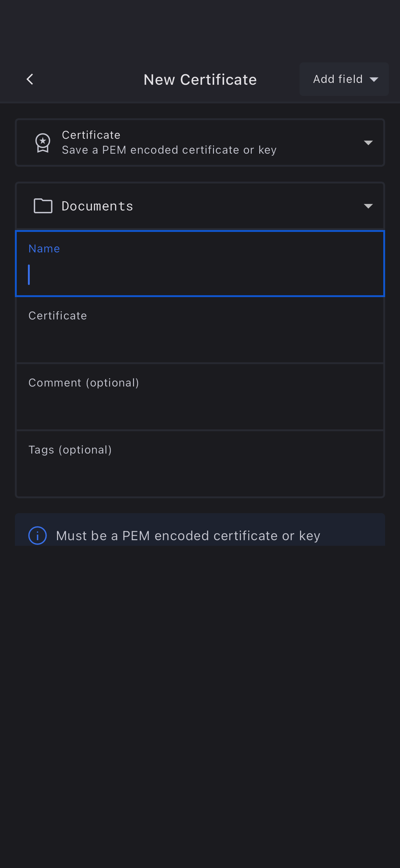
Task: Click the Comment (optional) label text
Action: pos(83,383)
